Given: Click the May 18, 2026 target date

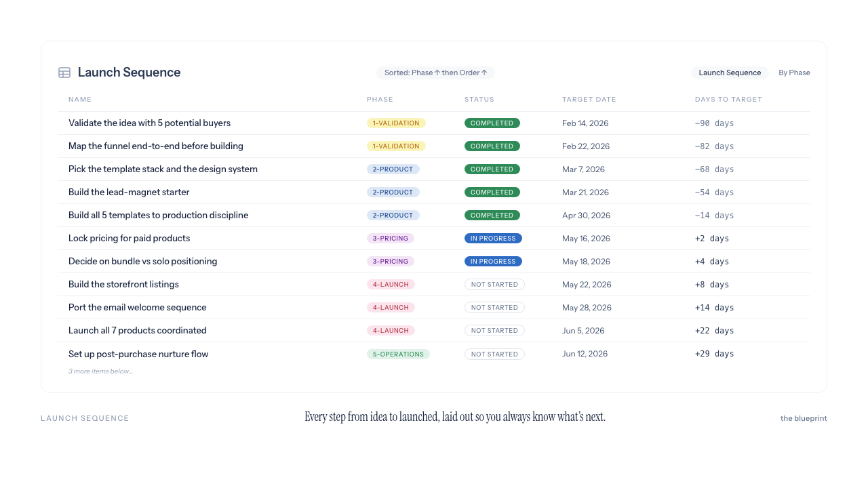Looking at the screenshot, I should 586,262.
